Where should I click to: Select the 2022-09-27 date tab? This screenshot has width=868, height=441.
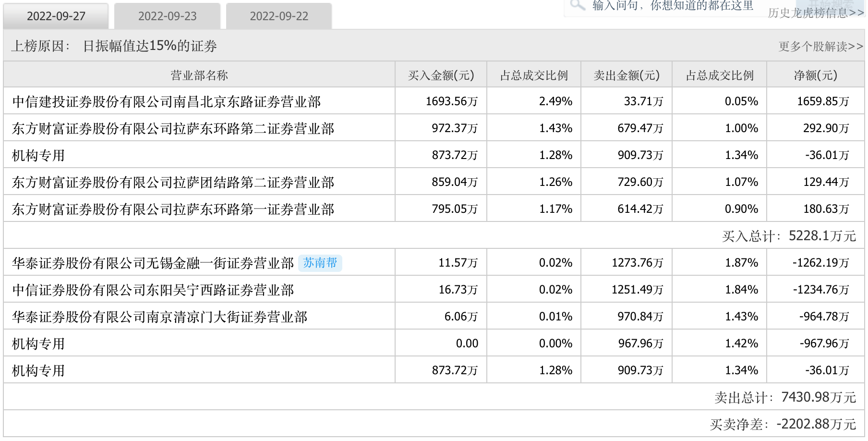[x=56, y=16]
